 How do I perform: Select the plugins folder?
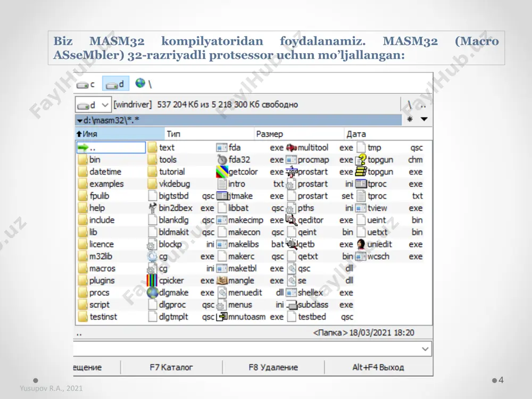click(96, 280)
